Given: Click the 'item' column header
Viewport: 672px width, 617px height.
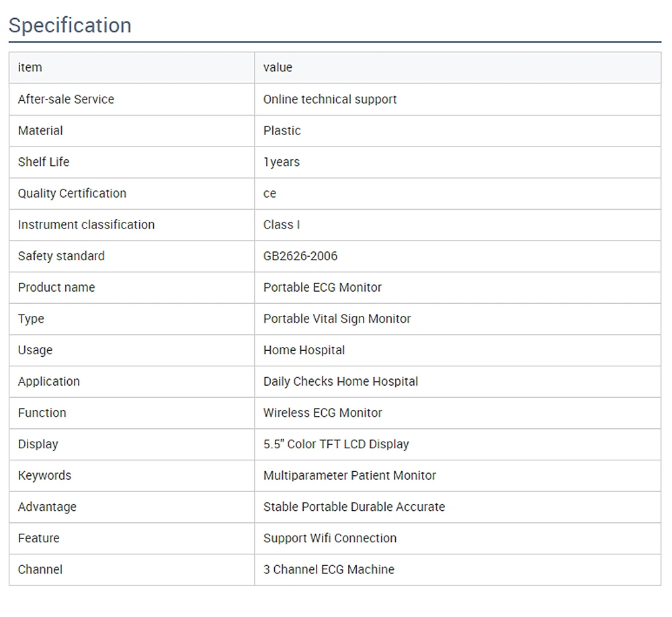Looking at the screenshot, I should tap(30, 67).
